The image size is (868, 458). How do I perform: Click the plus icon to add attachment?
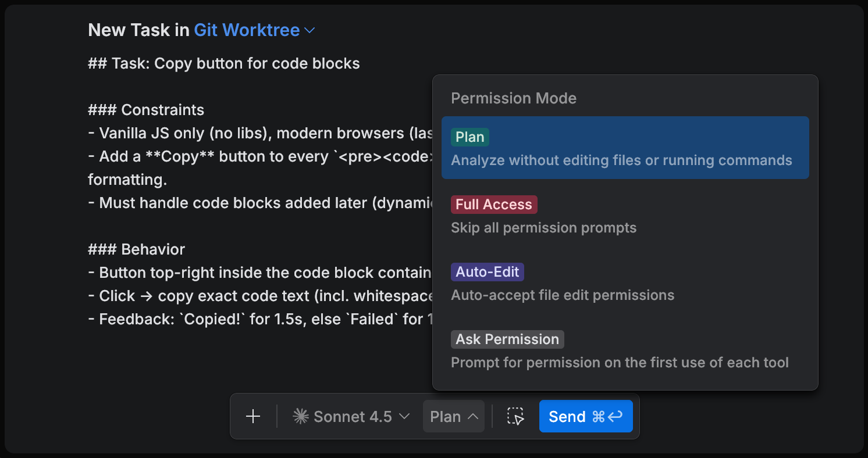(253, 417)
